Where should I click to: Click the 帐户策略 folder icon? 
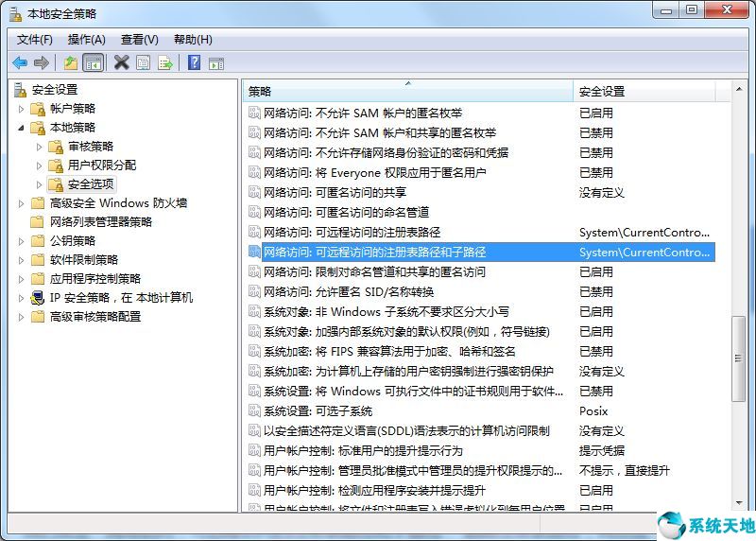(38, 109)
